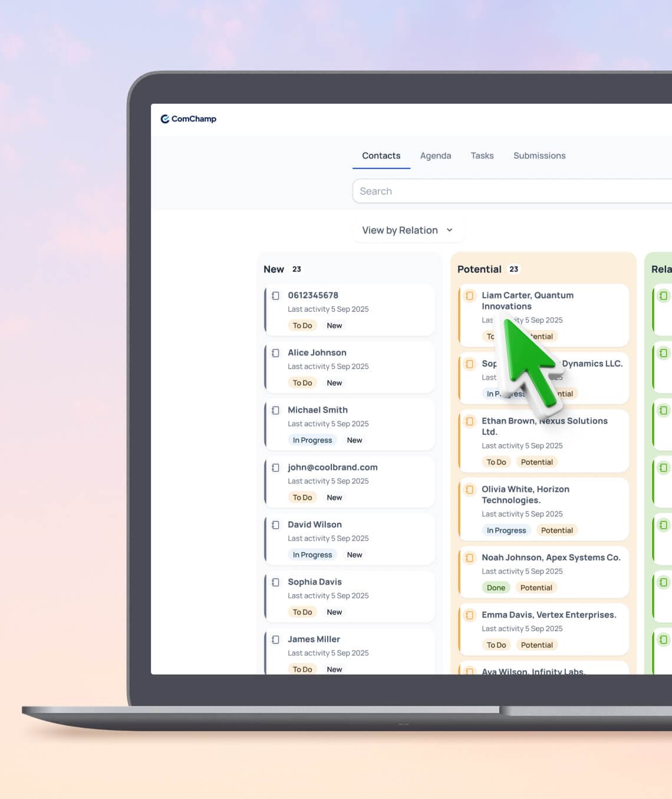672x799 pixels.
Task: Switch to the Agenda tab
Action: click(436, 156)
